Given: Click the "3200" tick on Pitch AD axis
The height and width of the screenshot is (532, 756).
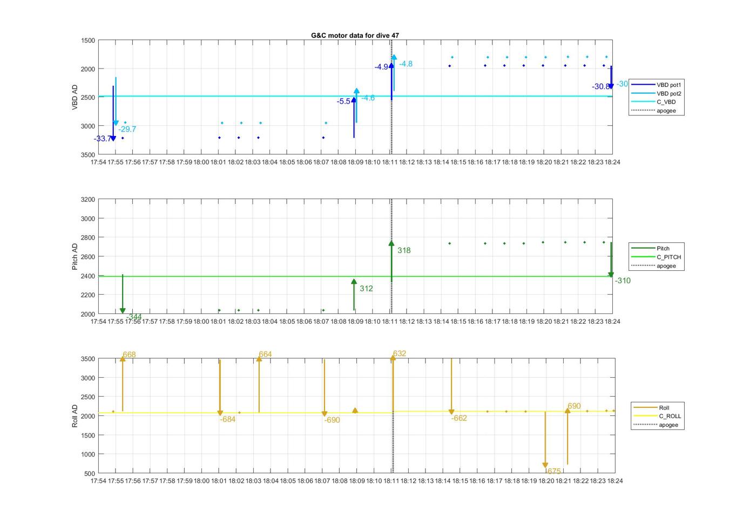Looking at the screenshot, I should (88, 200).
